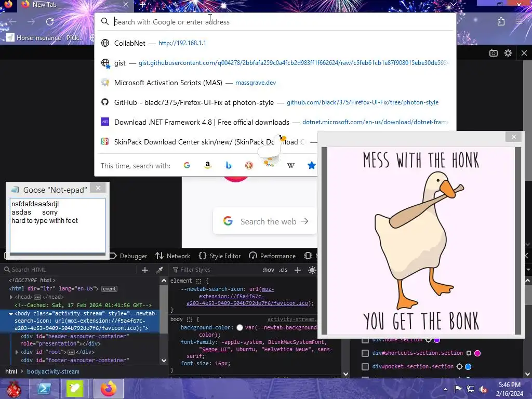Image resolution: width=532 pixels, height=399 pixels.
Task: Create new node with plus icon
Action: pyautogui.click(x=145, y=270)
